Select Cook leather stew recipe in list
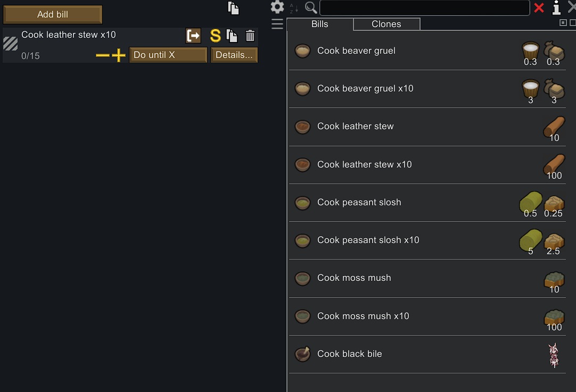Image resolution: width=576 pixels, height=392 pixels. coord(427,127)
